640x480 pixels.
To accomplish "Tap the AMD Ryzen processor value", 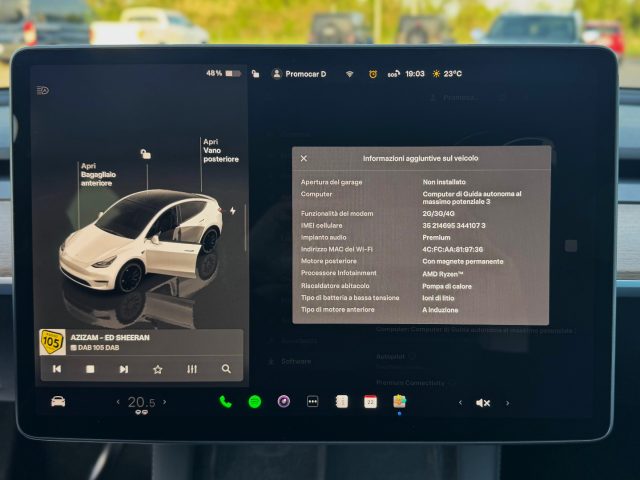I will click(443, 274).
